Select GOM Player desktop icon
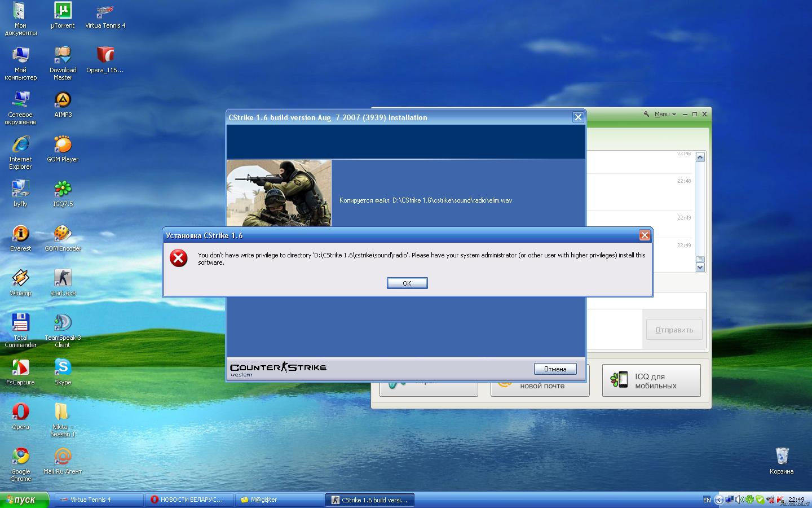Image resolution: width=812 pixels, height=508 pixels. coord(63,149)
